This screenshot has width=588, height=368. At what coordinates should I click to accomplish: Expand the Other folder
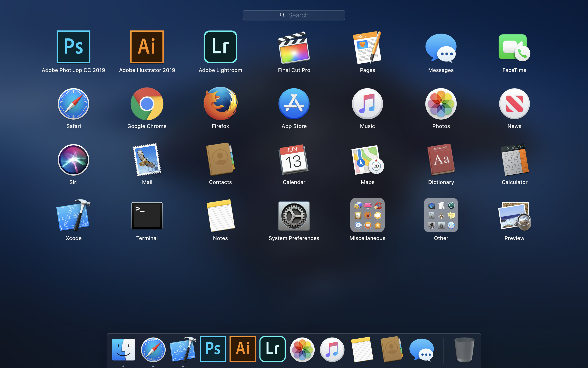pos(441,215)
